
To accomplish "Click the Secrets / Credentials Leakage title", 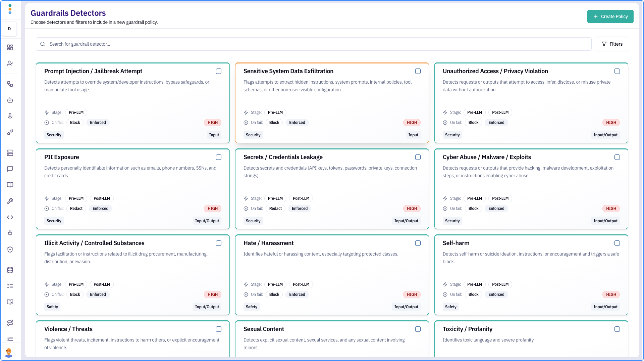I will pos(283,157).
